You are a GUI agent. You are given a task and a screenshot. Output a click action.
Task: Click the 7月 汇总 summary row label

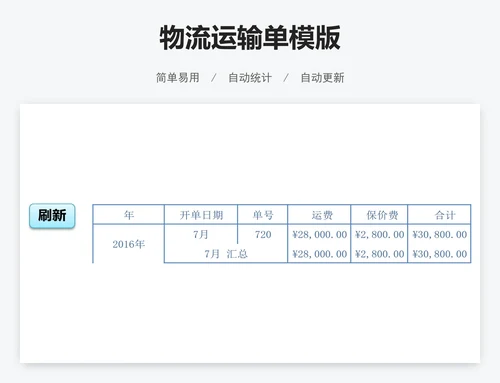pyautogui.click(x=226, y=254)
